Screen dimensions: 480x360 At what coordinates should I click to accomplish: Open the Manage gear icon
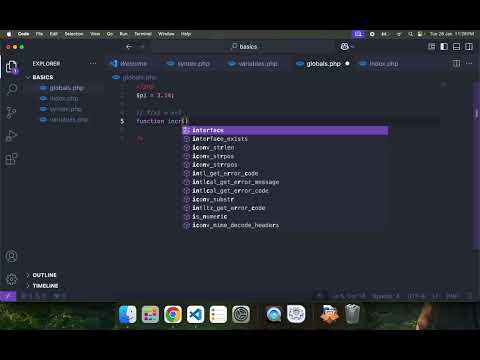point(12,279)
